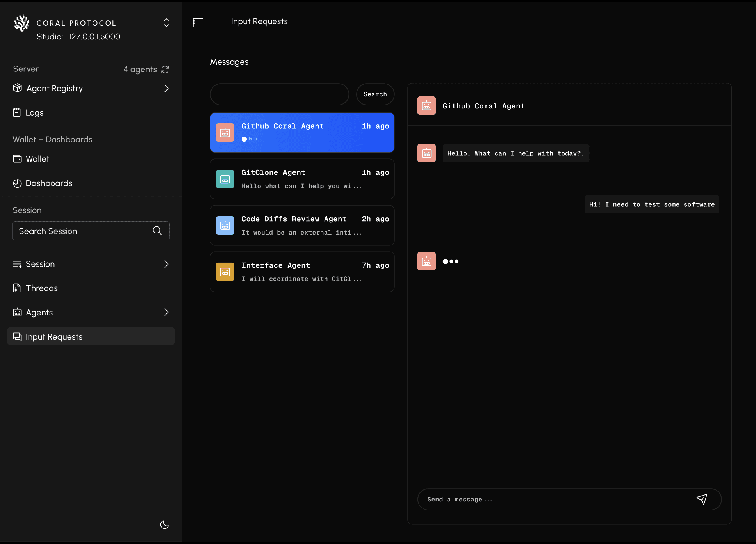Open the Dashboards link
Screen dimensions: 756x544
click(49, 183)
